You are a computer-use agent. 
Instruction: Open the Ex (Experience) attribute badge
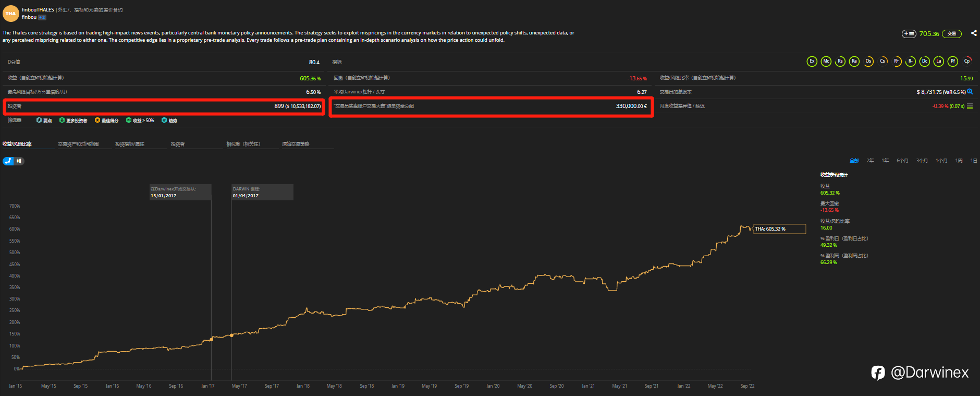point(812,62)
